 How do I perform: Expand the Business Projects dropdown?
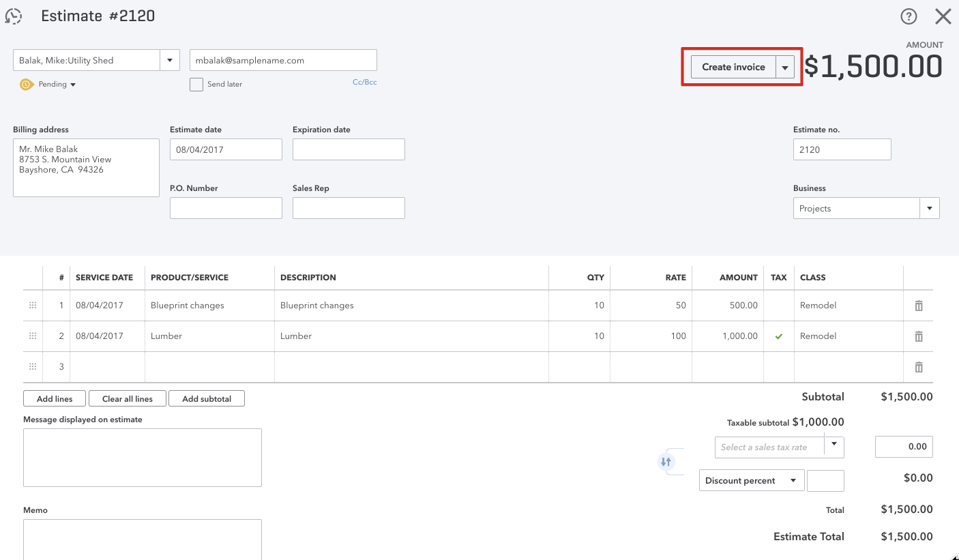929,209
